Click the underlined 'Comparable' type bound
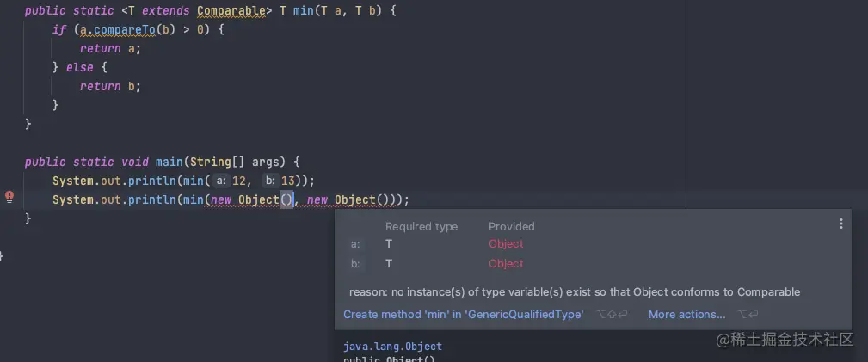The width and height of the screenshot is (868, 362). coord(231,10)
